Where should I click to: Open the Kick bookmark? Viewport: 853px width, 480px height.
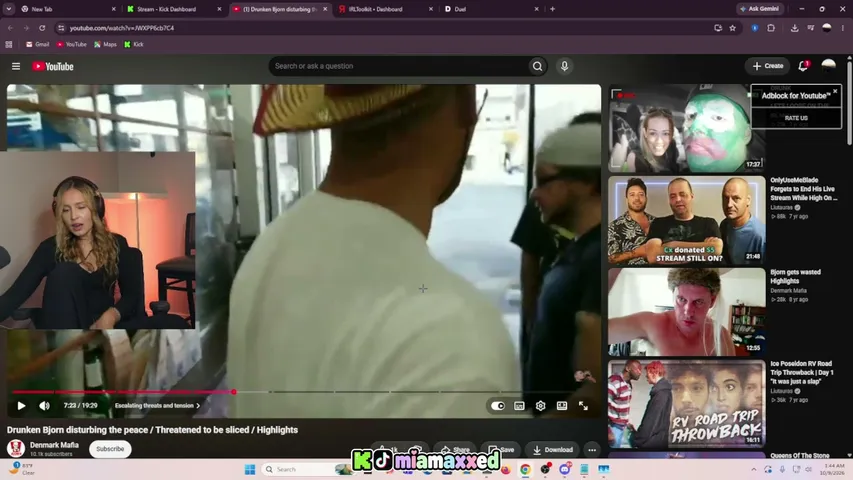point(134,45)
